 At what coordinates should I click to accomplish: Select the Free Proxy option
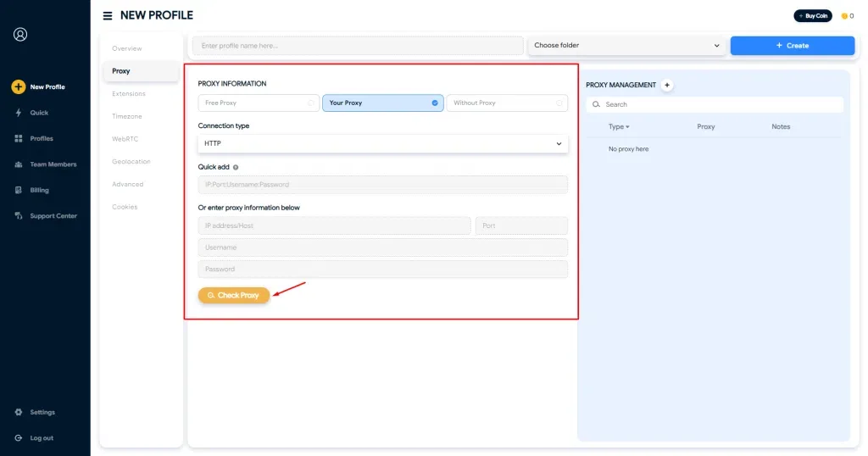point(259,103)
